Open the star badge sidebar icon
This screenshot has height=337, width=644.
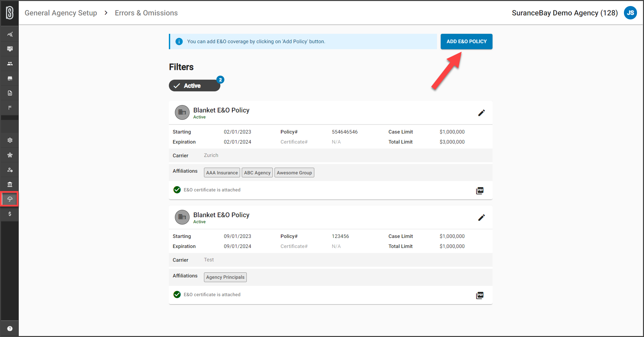10,155
